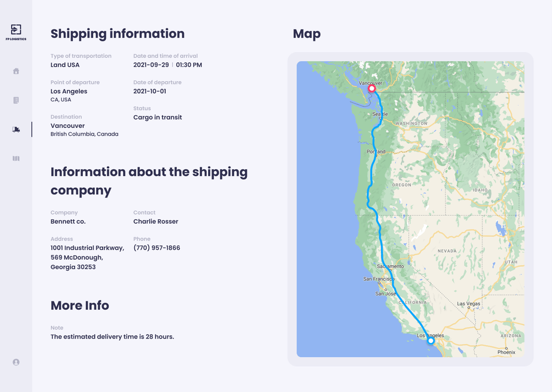This screenshot has width=552, height=392.
Task: Click the FP Logistics logo
Action: [x=16, y=31]
